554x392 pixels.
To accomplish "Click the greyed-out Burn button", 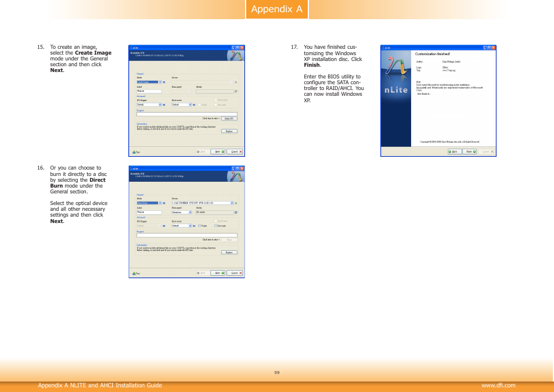I will [x=229, y=240].
